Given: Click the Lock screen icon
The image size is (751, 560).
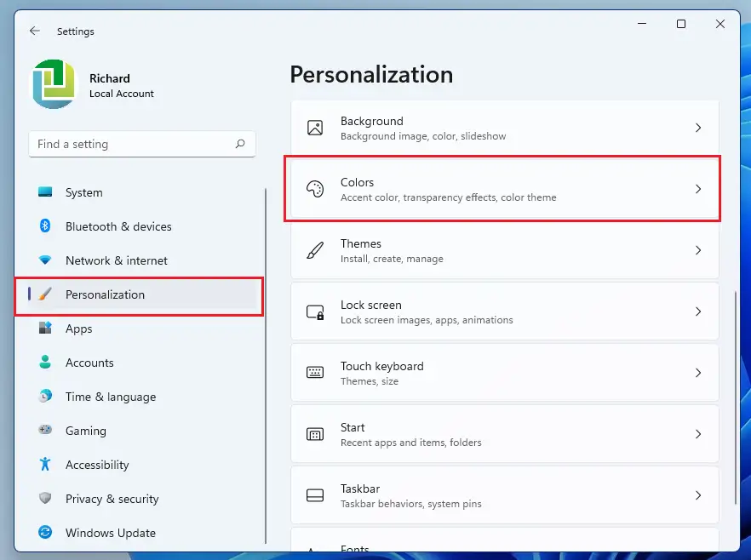Looking at the screenshot, I should tap(315, 312).
